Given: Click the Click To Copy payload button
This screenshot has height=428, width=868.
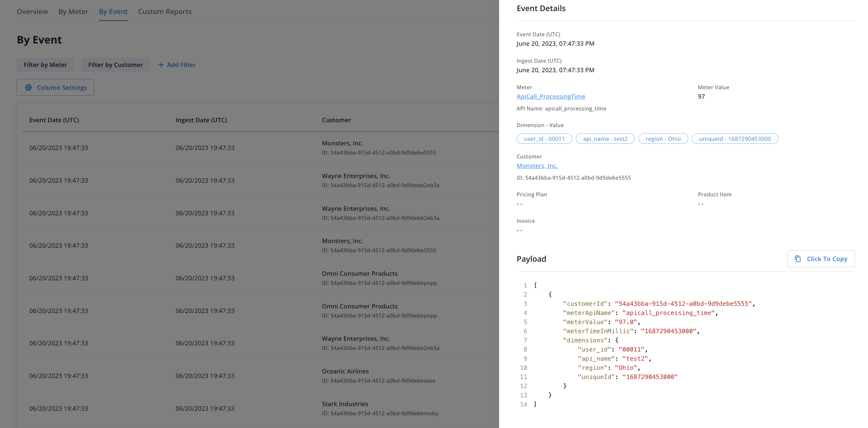Looking at the screenshot, I should [821, 259].
